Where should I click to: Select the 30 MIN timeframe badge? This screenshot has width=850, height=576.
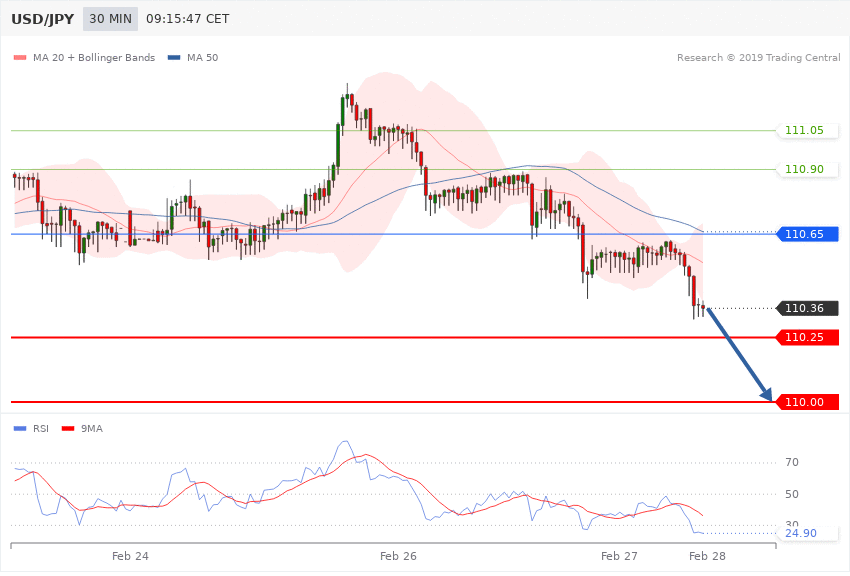tap(111, 19)
